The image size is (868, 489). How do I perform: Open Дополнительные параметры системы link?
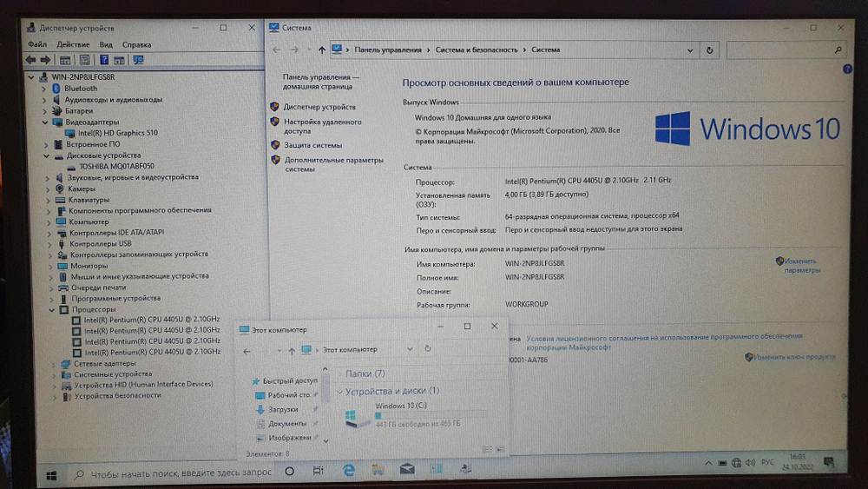click(x=334, y=164)
